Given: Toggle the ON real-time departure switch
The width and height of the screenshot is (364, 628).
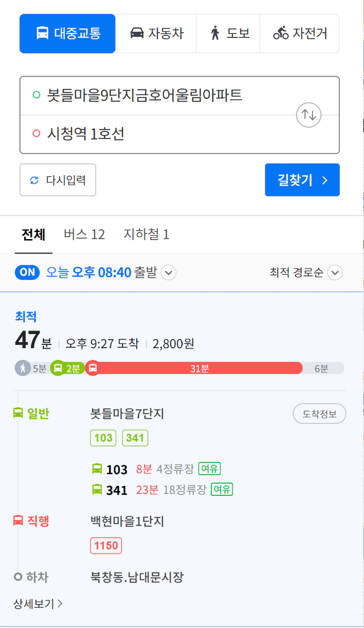Looking at the screenshot, I should (x=27, y=272).
